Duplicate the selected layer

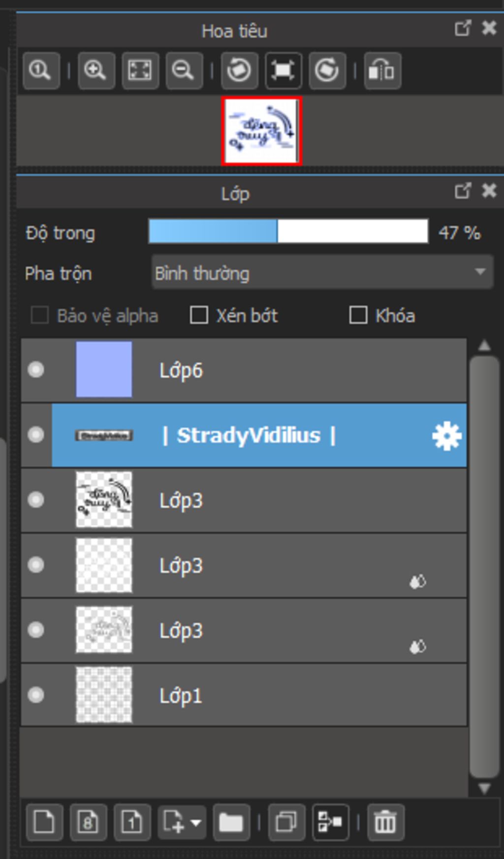286,822
